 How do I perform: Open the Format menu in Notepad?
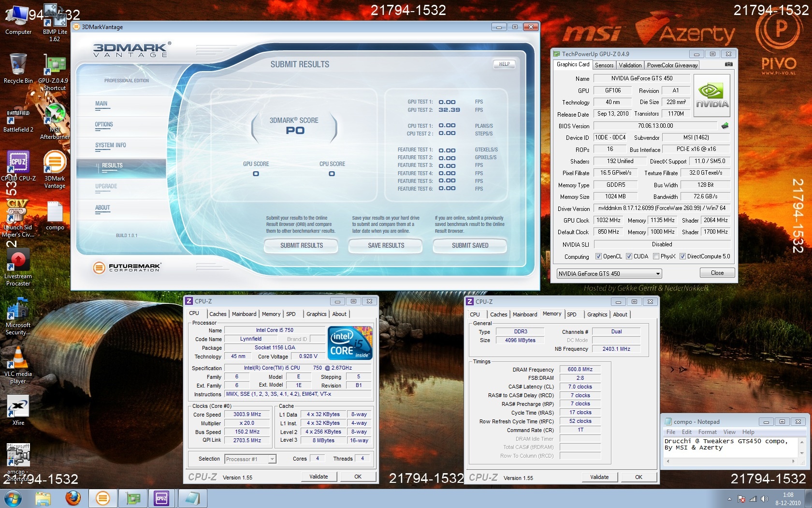pos(707,432)
